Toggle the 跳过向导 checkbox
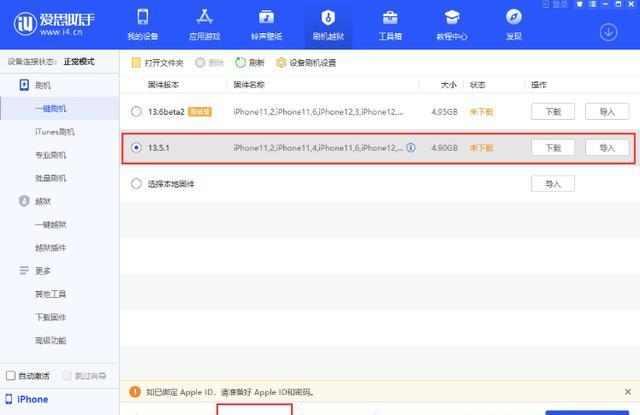Viewport: 640px width, 415px height. pos(67,375)
